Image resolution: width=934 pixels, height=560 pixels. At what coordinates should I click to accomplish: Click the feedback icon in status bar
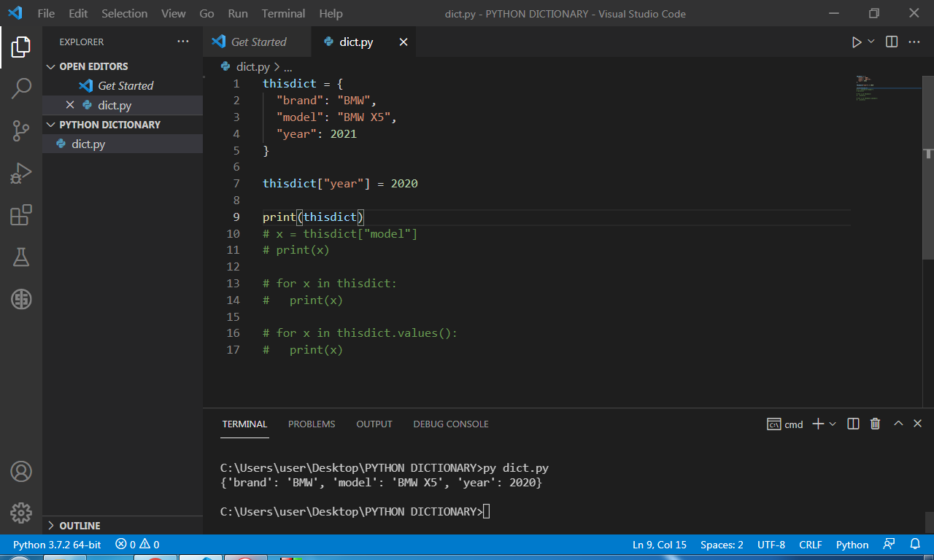click(x=889, y=544)
